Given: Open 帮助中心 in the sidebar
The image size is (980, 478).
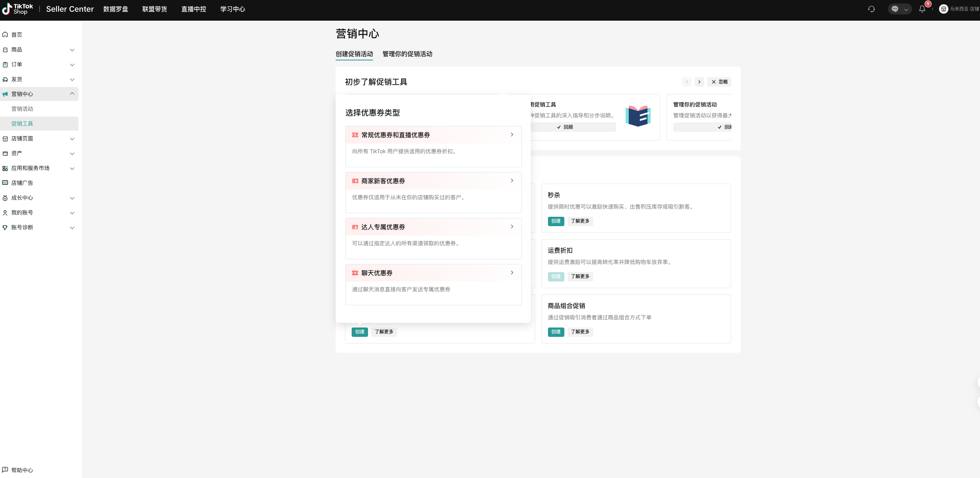Looking at the screenshot, I should pos(22,470).
